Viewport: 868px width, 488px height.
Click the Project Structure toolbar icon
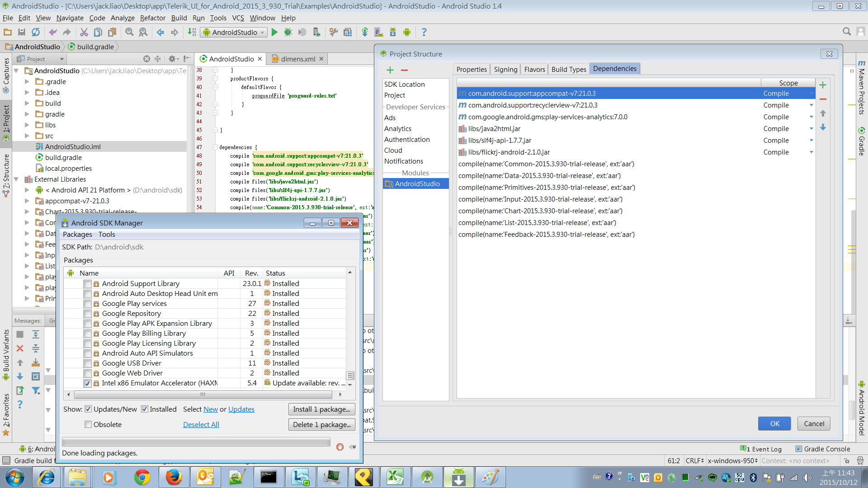click(x=347, y=32)
